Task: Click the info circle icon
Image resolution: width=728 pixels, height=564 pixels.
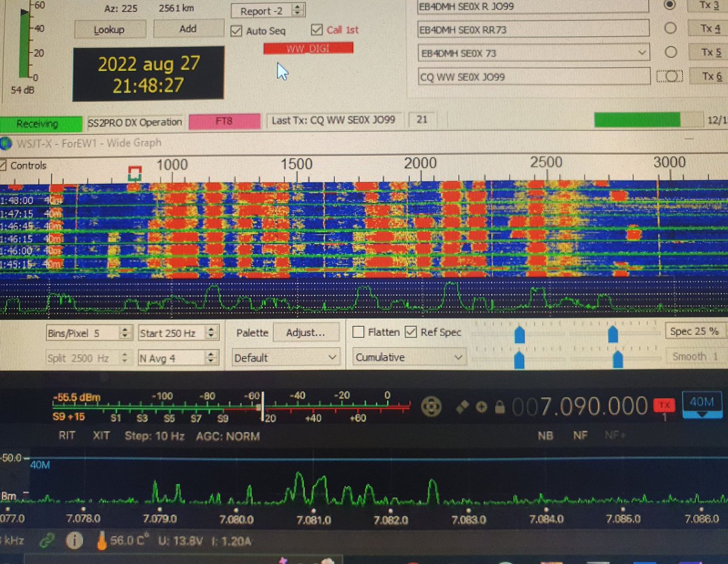Action: (x=75, y=542)
